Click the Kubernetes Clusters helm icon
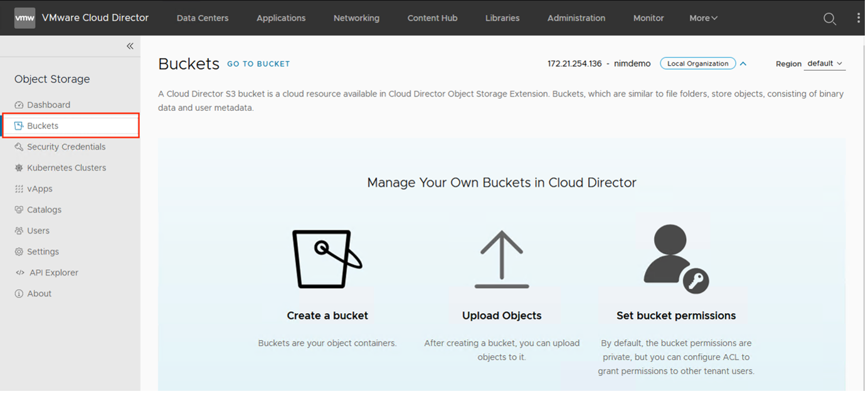Viewport: 868px width, 394px height. pyautogui.click(x=19, y=168)
